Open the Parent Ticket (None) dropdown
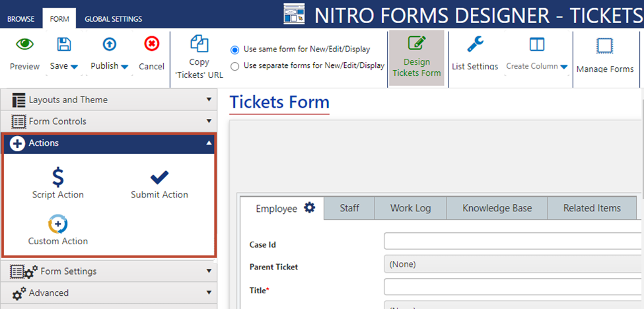 click(513, 265)
